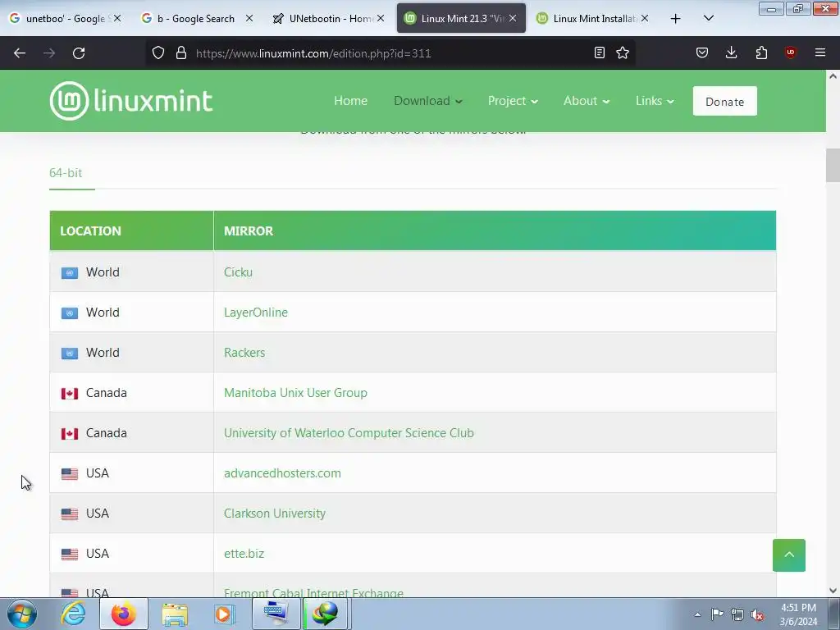
Task: Open ette.biz mirror link
Action: point(244,554)
